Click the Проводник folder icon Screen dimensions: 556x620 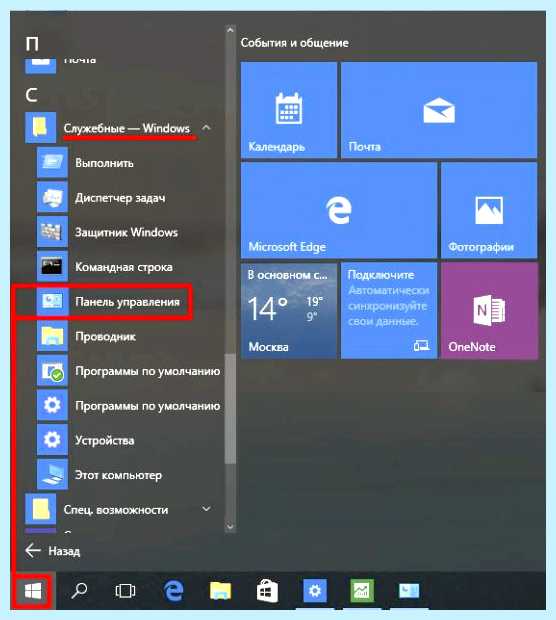point(52,336)
